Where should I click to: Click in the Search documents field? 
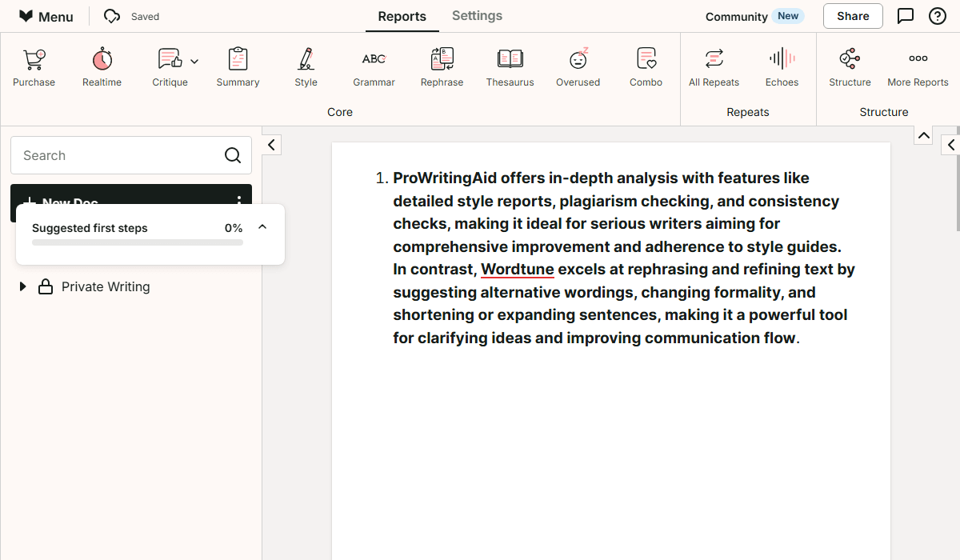(131, 155)
